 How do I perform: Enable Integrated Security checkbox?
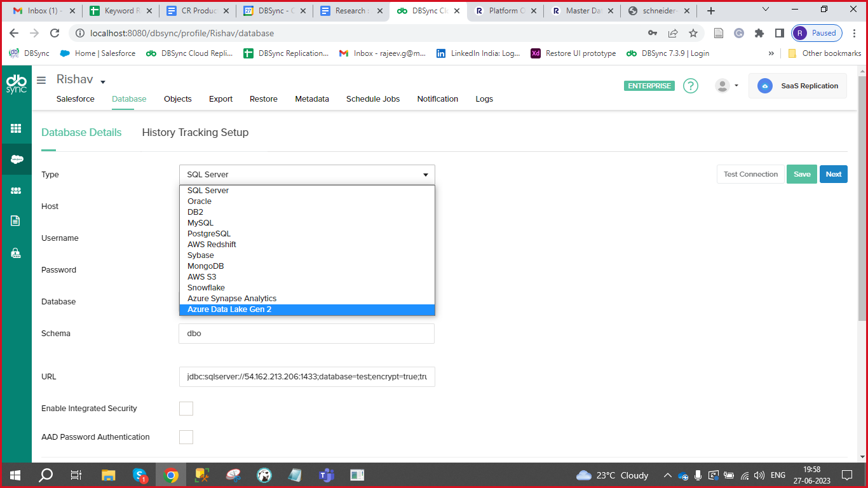point(186,409)
